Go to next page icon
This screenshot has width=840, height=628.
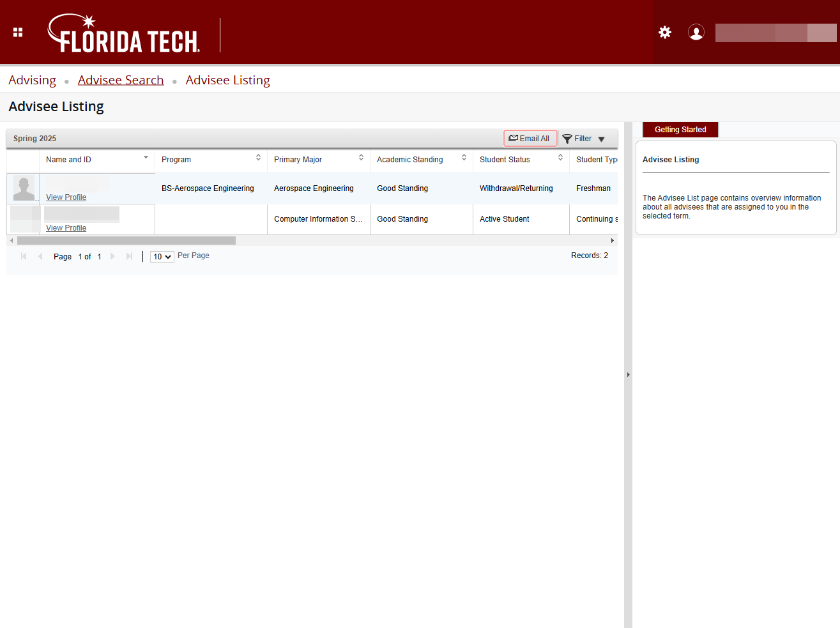point(113,256)
